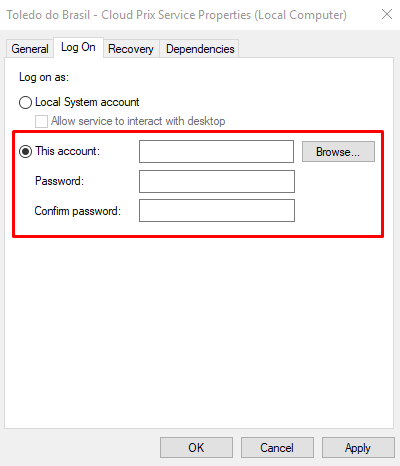Click the 'Password:' label text
Screen dimensions: 400x466
tap(59, 181)
